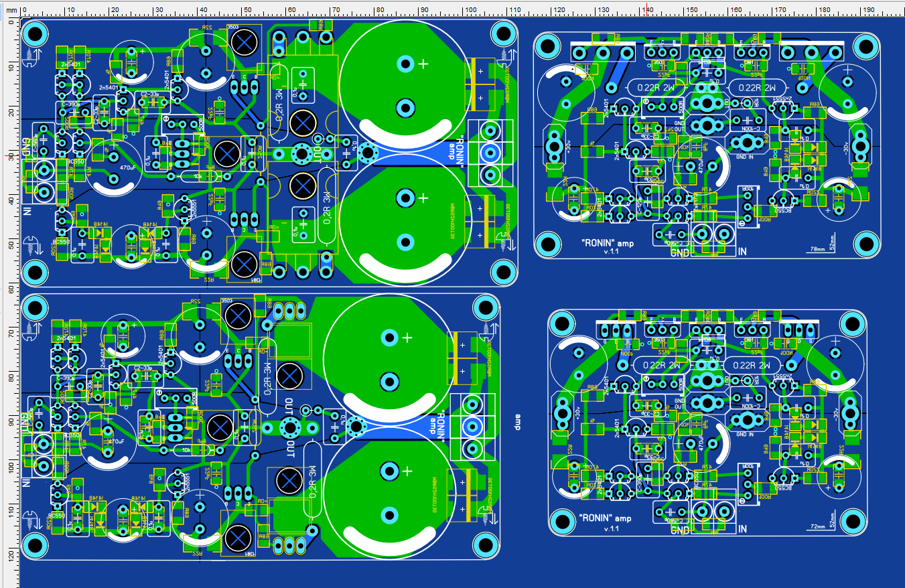Select the 3503 label on bottom-left board
The height and width of the screenshot is (588, 905).
(x=226, y=301)
